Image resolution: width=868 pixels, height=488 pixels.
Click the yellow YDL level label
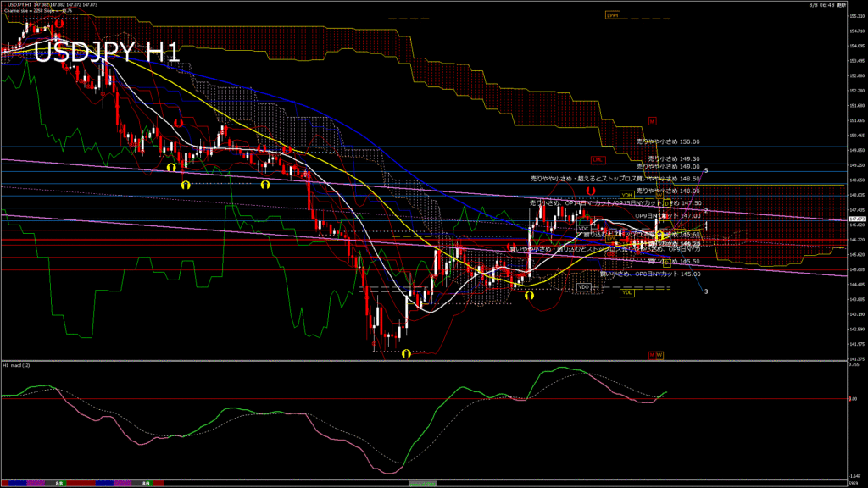click(626, 292)
